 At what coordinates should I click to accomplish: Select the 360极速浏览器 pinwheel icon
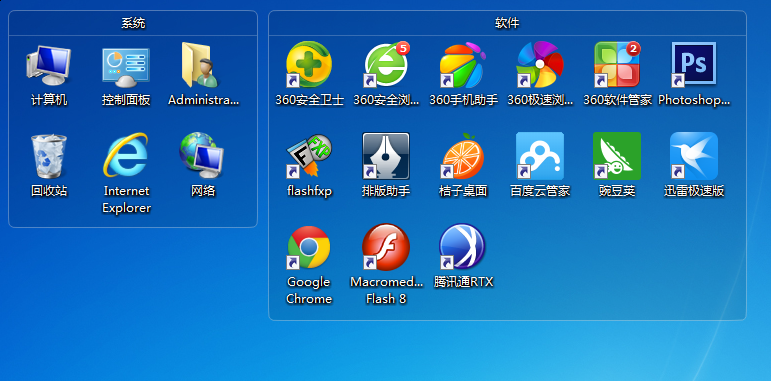click(540, 64)
